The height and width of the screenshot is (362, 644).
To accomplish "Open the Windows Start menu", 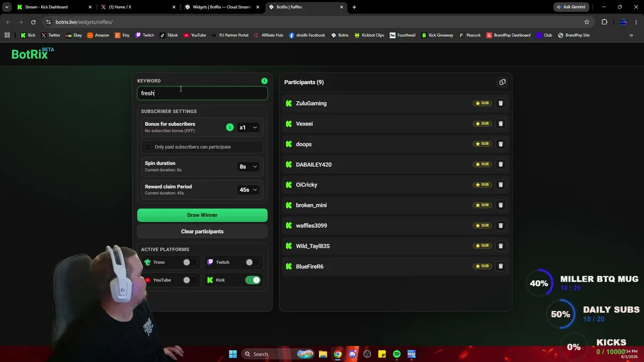I will coord(233,354).
